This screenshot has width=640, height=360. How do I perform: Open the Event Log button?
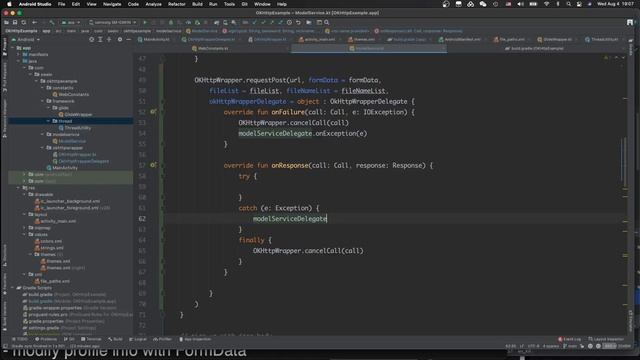pos(569,339)
